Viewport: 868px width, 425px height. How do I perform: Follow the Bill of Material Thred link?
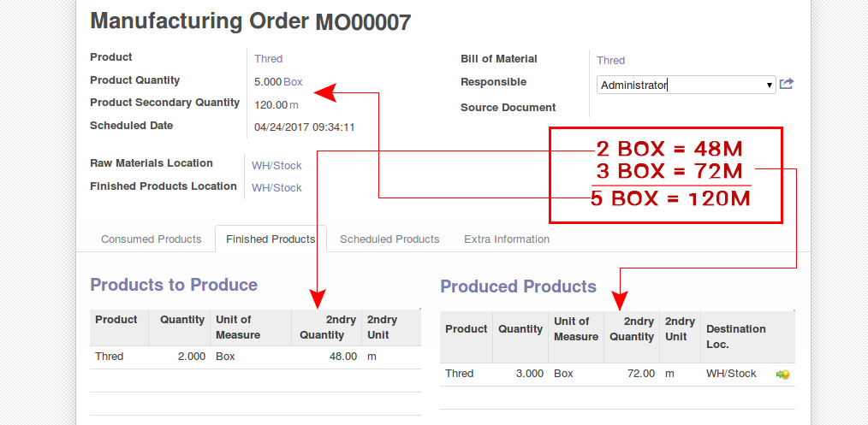coord(610,60)
